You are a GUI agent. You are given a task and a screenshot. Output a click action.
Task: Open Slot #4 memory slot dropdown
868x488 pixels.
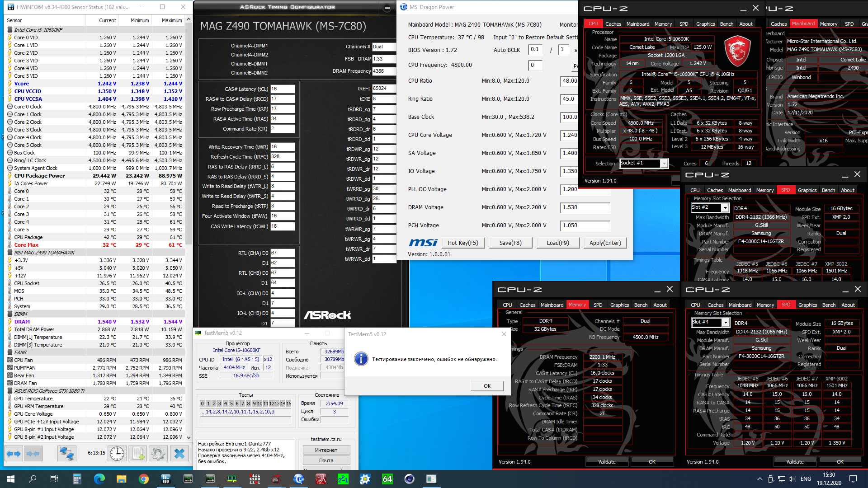click(726, 323)
